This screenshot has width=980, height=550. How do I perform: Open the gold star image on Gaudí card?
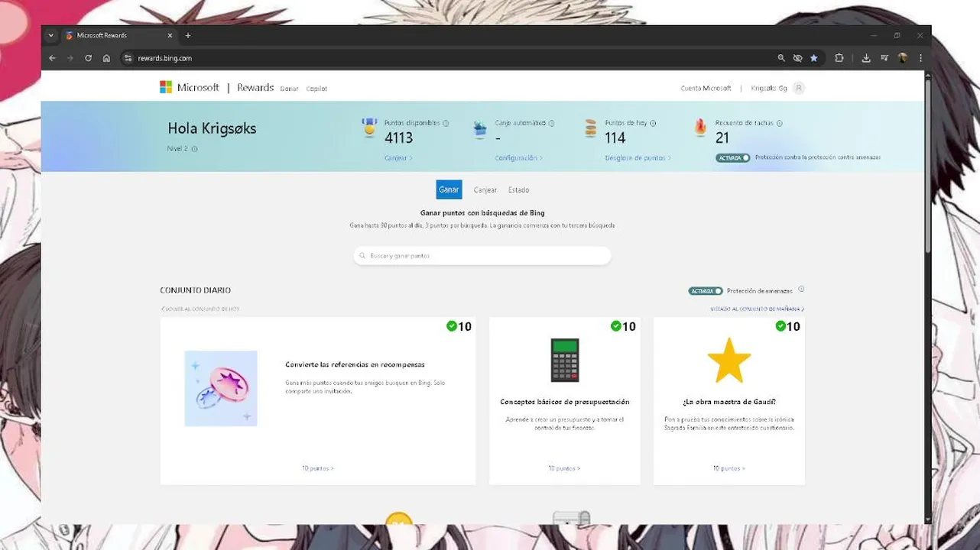coord(729,361)
